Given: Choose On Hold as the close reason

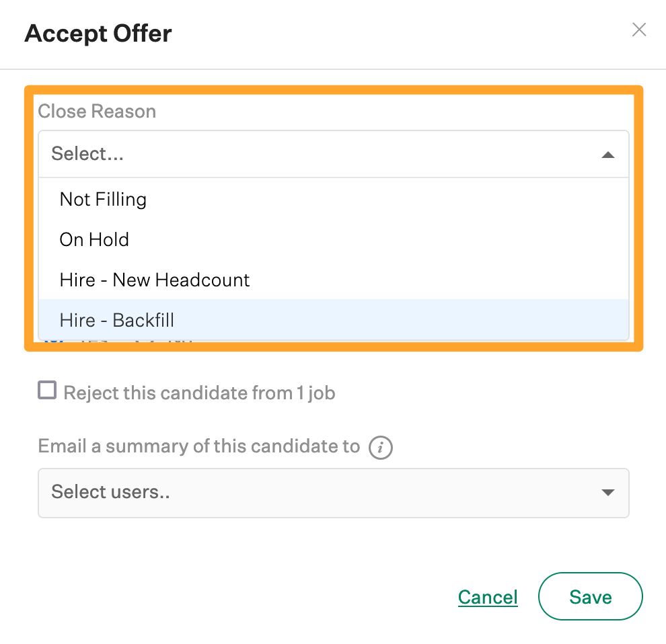Looking at the screenshot, I should point(94,239).
